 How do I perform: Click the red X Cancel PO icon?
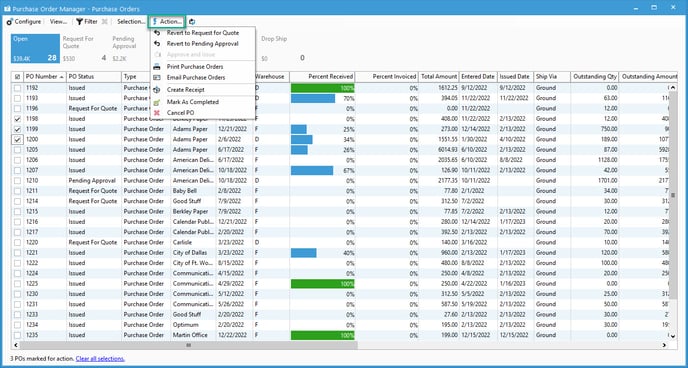click(157, 113)
